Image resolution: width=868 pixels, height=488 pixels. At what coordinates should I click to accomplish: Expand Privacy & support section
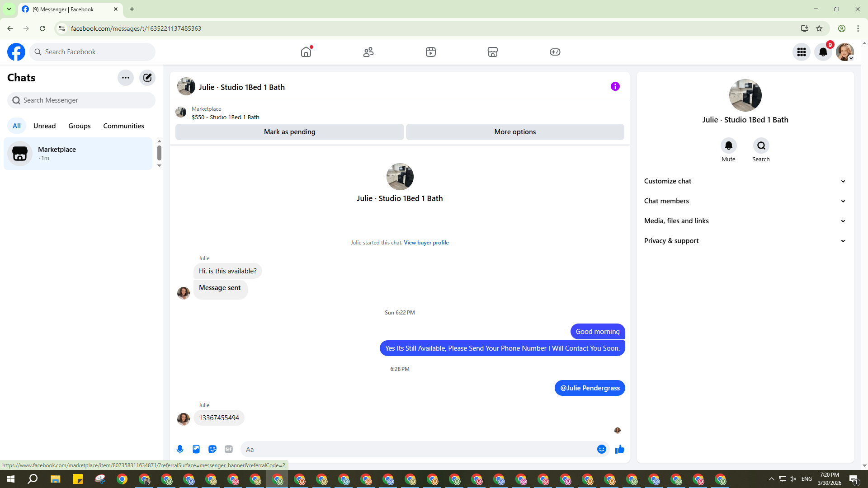tap(745, 241)
